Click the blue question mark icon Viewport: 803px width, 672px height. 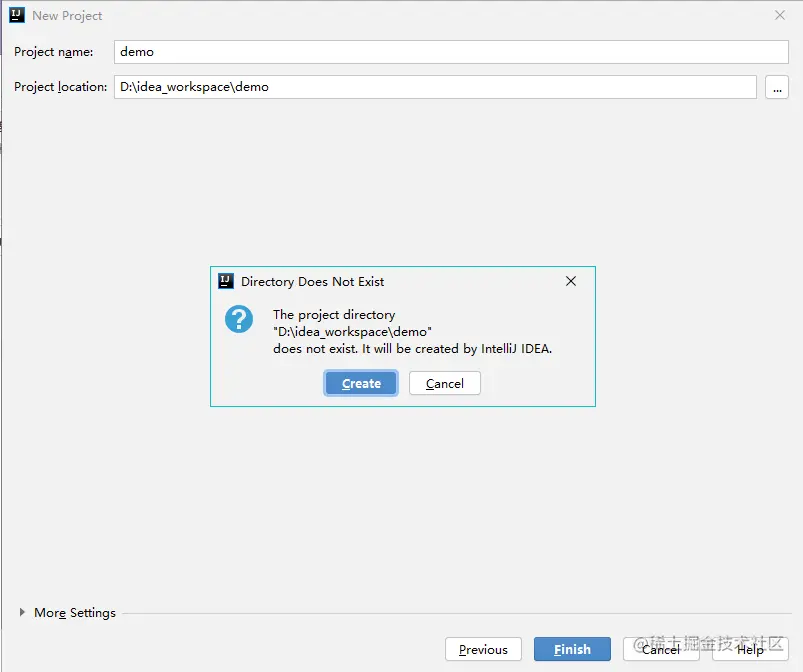239,319
